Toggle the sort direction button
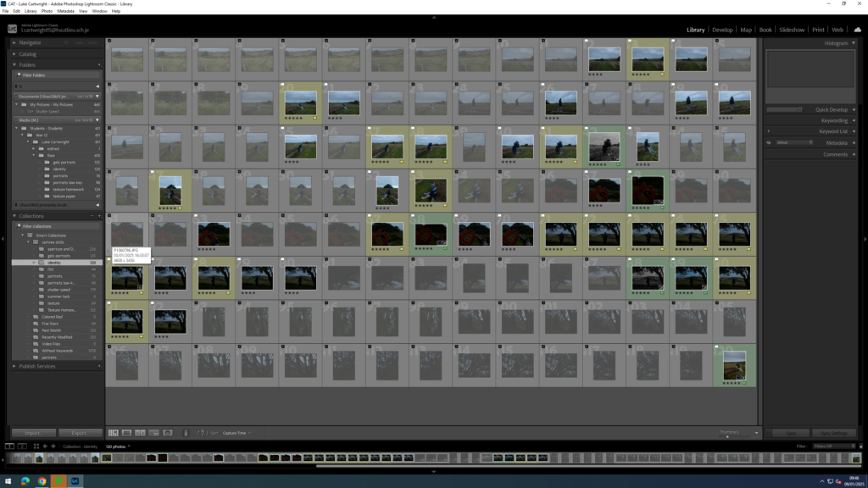The width and height of the screenshot is (868, 488). coord(202,433)
